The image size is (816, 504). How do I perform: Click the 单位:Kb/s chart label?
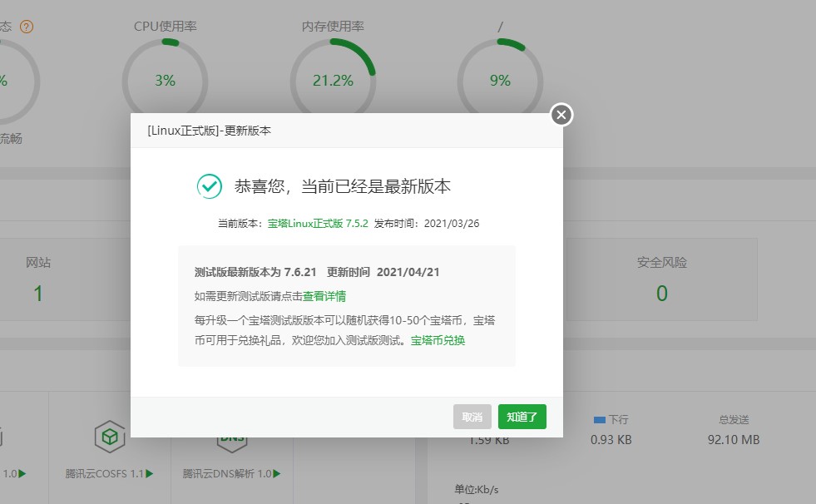[476, 489]
